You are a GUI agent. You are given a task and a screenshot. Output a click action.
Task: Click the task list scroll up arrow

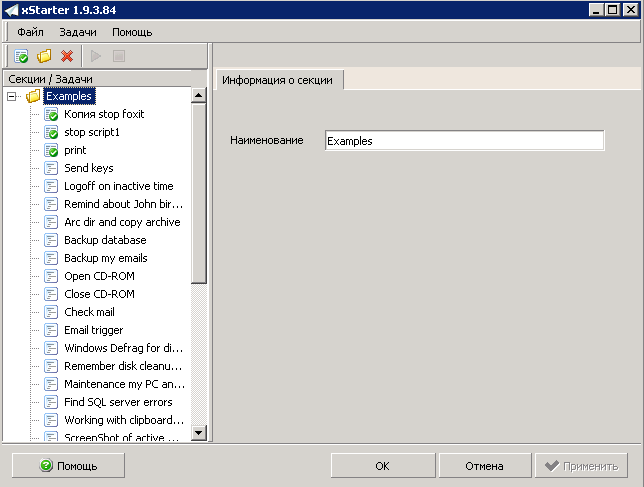pyautogui.click(x=199, y=96)
